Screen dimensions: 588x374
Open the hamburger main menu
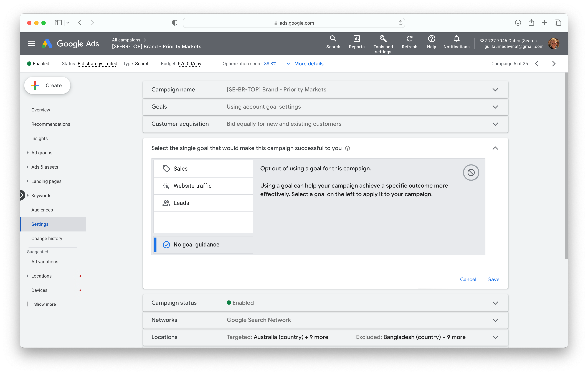pos(31,44)
